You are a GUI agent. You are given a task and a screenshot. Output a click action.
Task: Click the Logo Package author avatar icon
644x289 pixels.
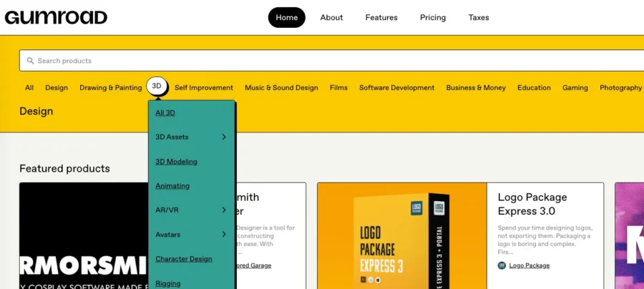pos(502,265)
